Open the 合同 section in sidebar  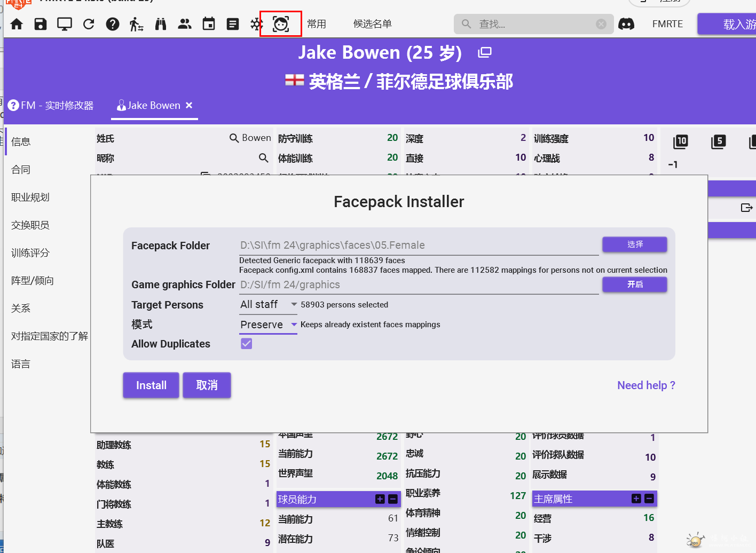[x=21, y=170]
